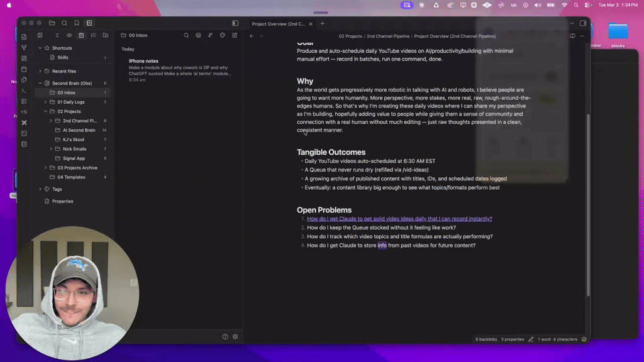
Task: Create a new note in 00 Inbox
Action: 235,35
